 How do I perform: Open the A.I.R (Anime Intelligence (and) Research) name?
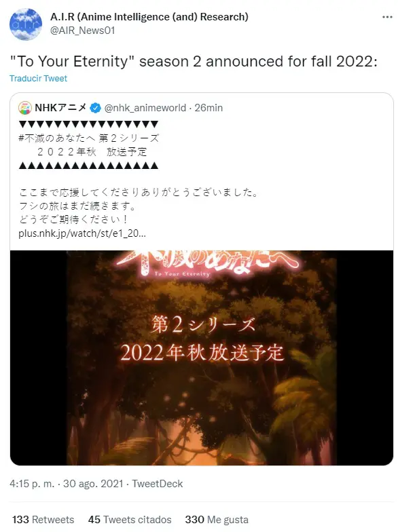tap(149, 16)
